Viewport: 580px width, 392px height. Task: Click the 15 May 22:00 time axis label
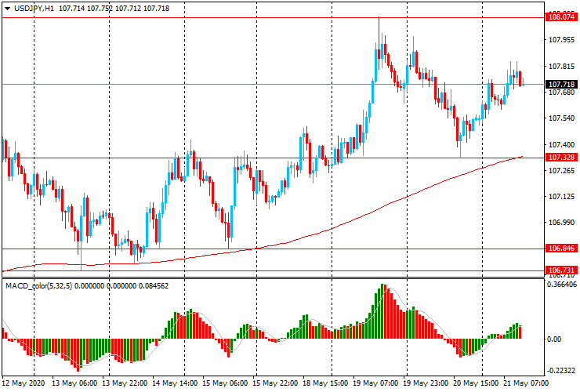(275, 383)
